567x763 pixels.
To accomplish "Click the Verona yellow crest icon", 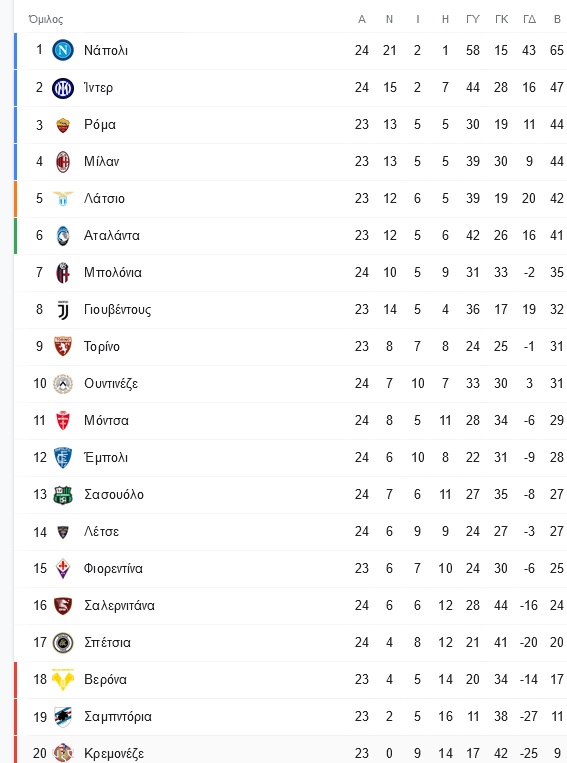I will 63,680.
